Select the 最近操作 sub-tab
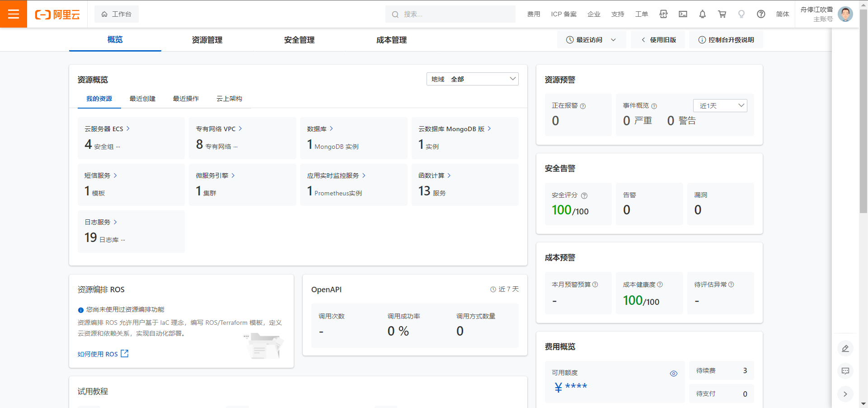This screenshot has height=408, width=868. pos(186,99)
